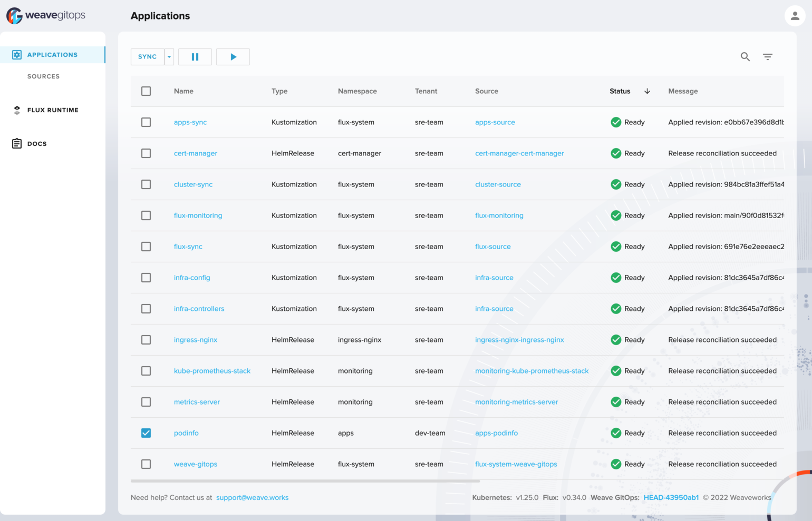Image resolution: width=812 pixels, height=521 pixels.
Task: Click the Applications sidebar icon
Action: tap(17, 55)
